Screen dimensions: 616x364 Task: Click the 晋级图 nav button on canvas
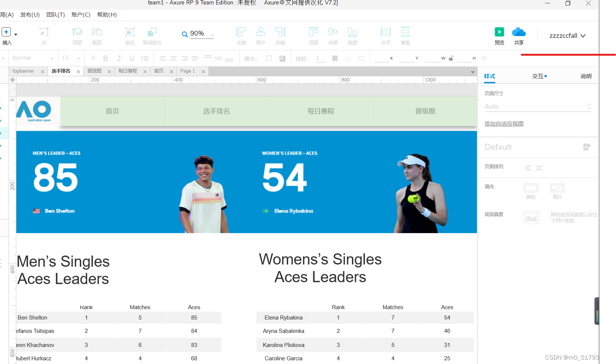(425, 111)
